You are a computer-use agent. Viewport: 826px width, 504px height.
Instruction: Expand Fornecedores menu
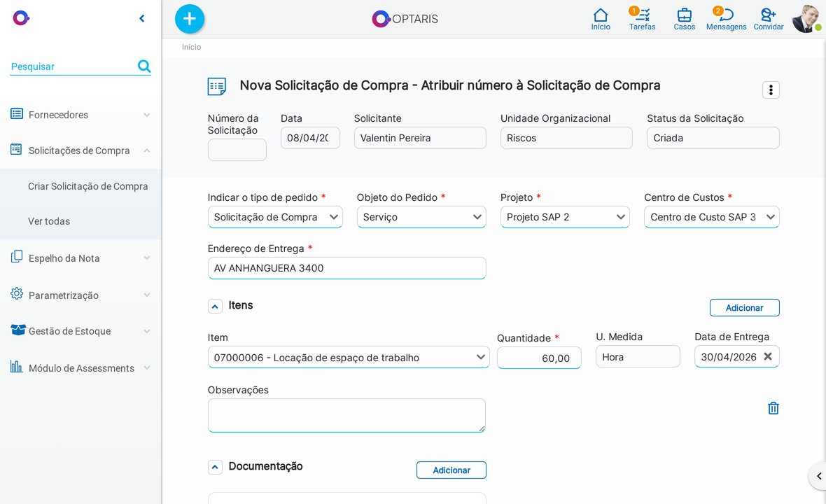pyautogui.click(x=80, y=115)
